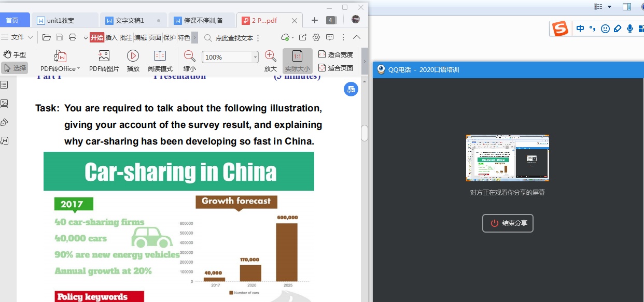Image resolution: width=644 pixels, height=302 pixels.
Task: Start slideshow with the 播放 icon
Action: (133, 56)
